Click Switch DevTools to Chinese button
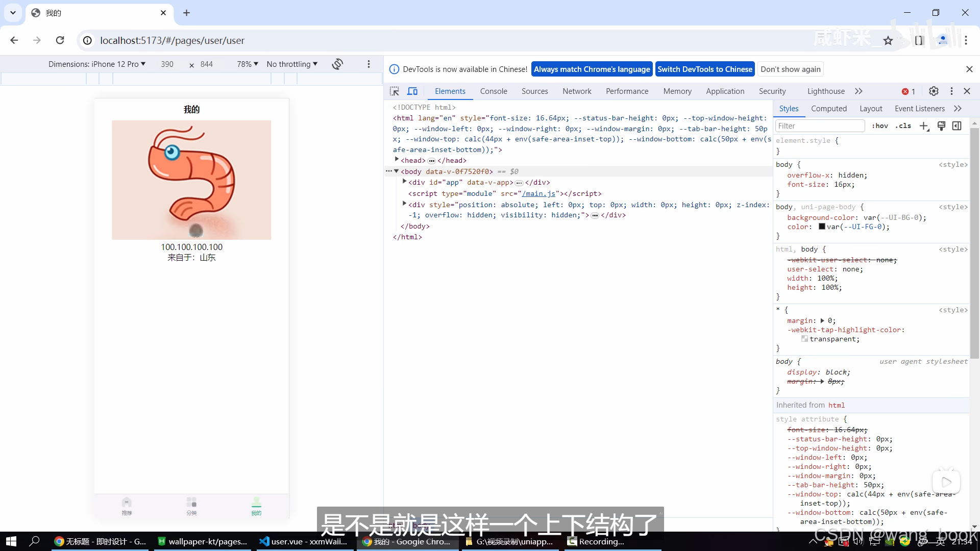The image size is (980, 551). pos(705,69)
